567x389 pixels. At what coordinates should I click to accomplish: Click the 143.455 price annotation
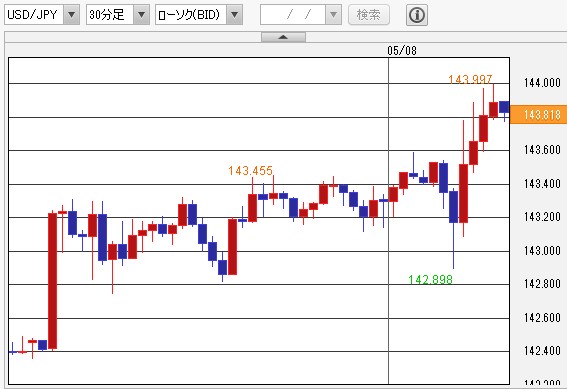250,170
